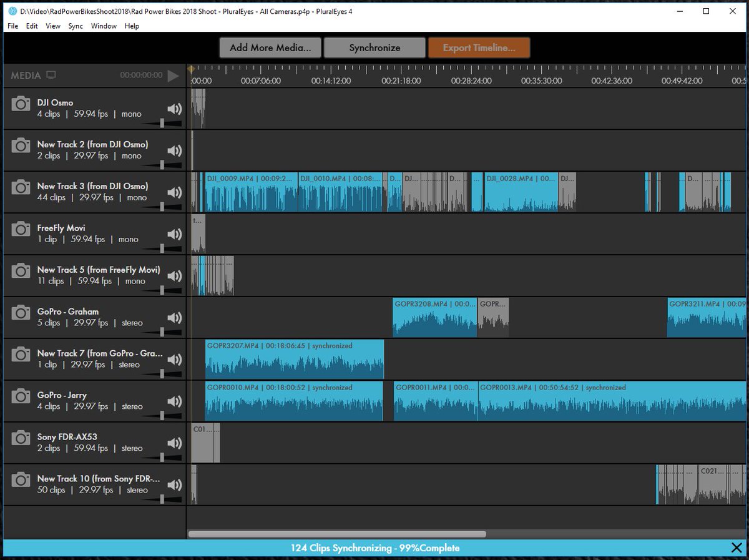Viewport: 749px width, 560px height.
Task: Open the Window menu
Action: coord(104,26)
